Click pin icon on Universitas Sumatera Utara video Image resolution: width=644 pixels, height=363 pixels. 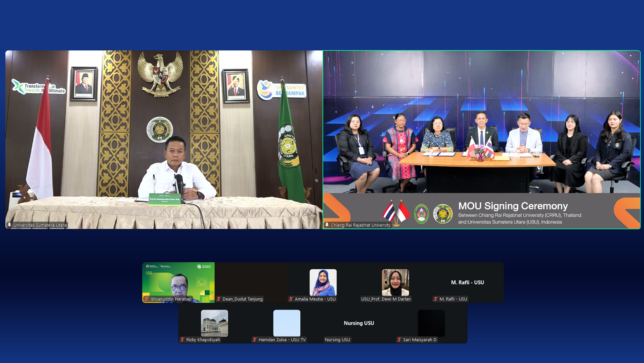point(9,225)
